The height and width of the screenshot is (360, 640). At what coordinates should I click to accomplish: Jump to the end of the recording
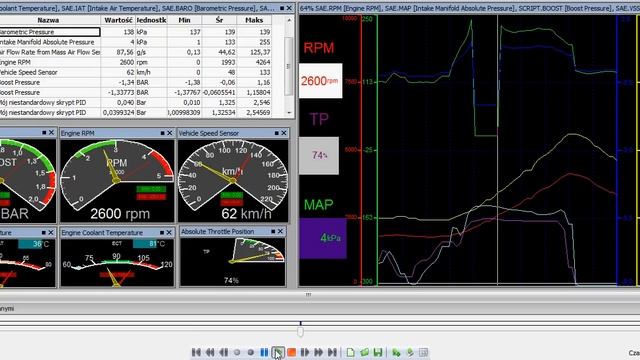pos(332,352)
